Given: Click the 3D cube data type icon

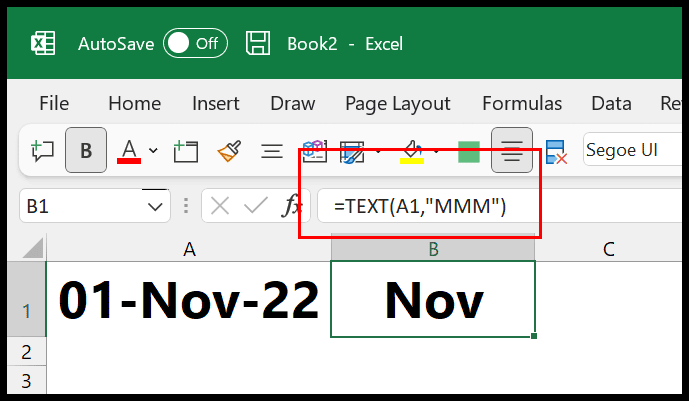Looking at the screenshot, I should pos(315,151).
